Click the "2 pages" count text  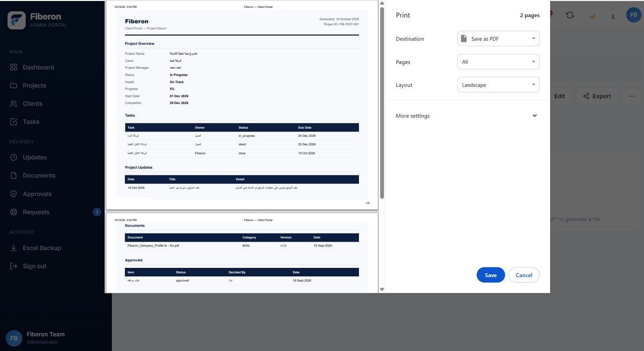click(530, 16)
